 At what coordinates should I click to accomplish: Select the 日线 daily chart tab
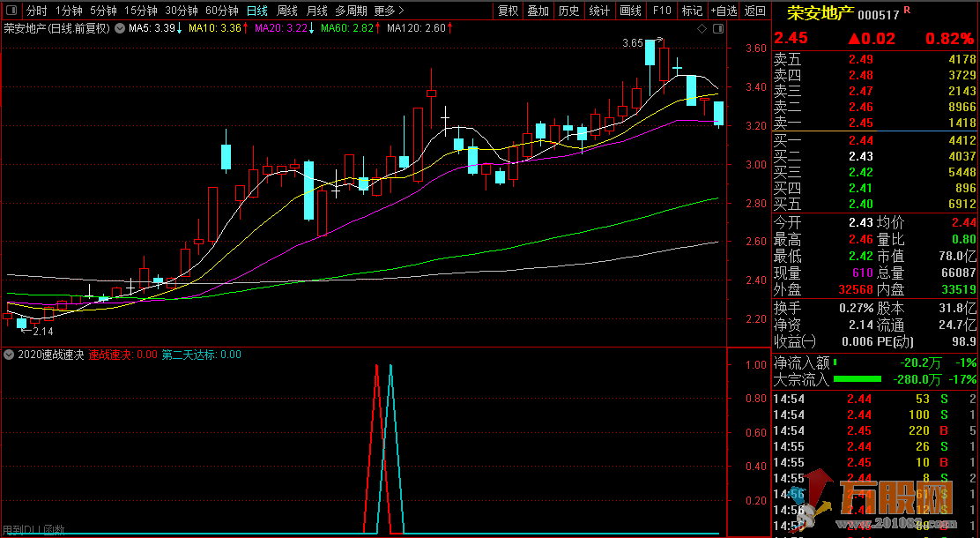(x=256, y=11)
